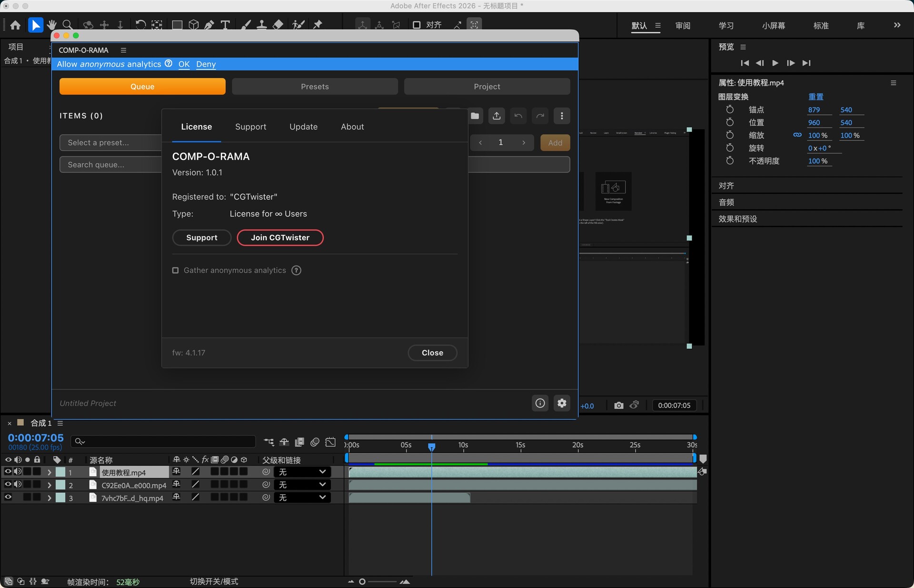This screenshot has width=914, height=588.
Task: Click the timeline playhead marker
Action: (431, 447)
